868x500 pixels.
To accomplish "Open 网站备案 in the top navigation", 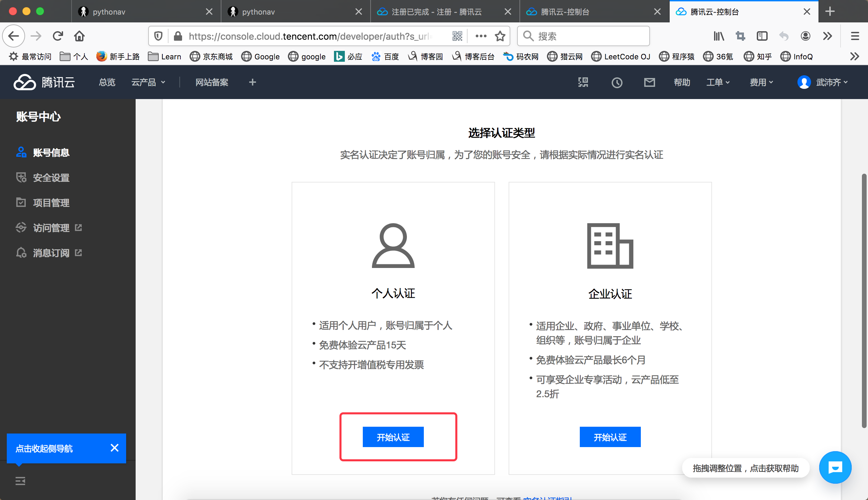I will pyautogui.click(x=212, y=82).
